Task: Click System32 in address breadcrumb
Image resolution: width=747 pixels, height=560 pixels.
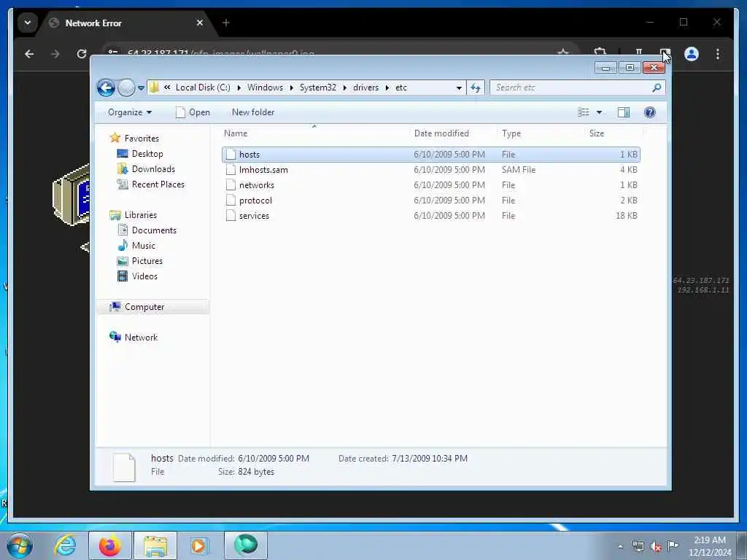Action: (x=318, y=87)
